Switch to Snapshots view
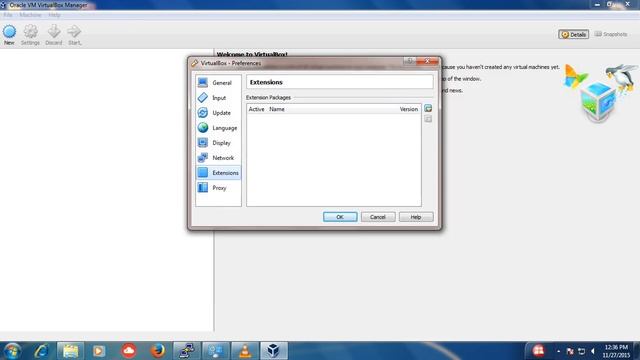 611,34
